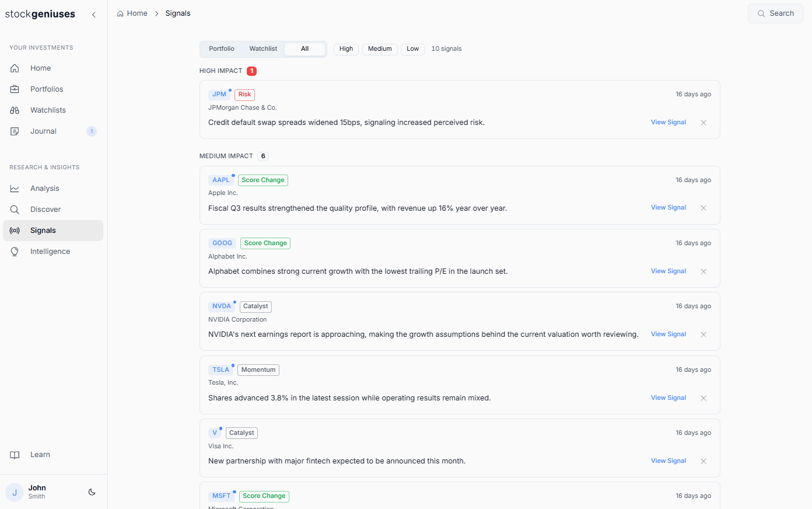Screen dimensions: 812x509
Task: Click the Intelligence lightbulb icon
Action: click(x=15, y=252)
